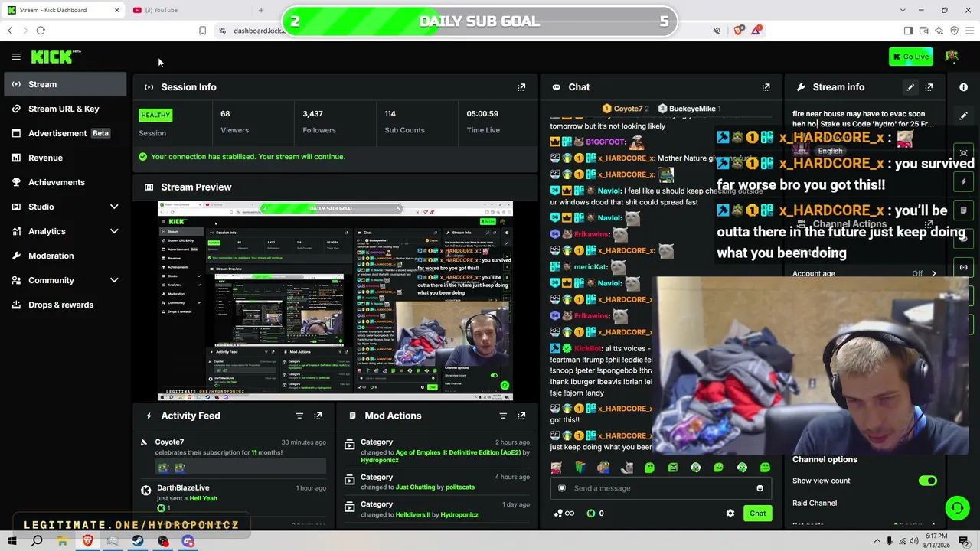Click the Brave Shields icon in address bar
Viewport: 980px width, 551px height.
pos(739,31)
